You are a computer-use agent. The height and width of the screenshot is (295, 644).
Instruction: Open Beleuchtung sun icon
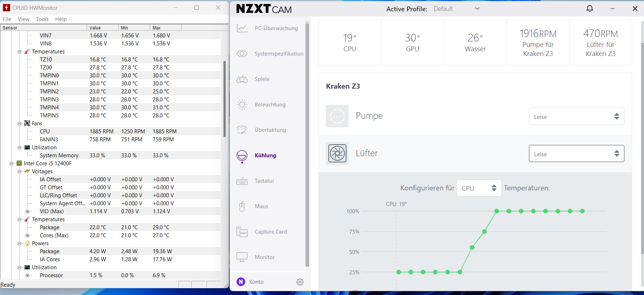242,105
